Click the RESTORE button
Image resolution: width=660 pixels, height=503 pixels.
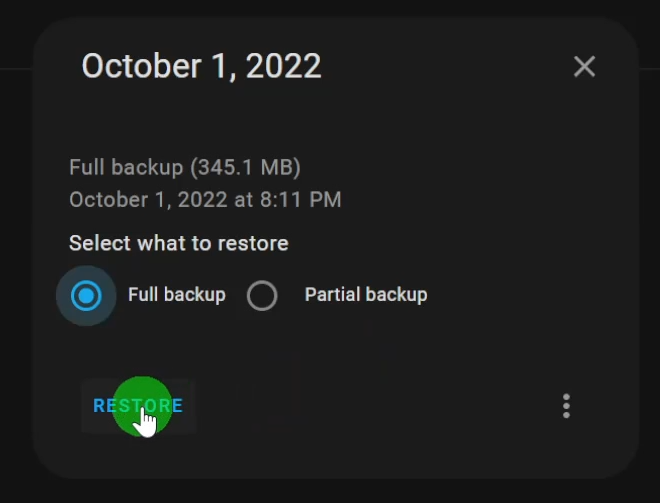click(x=138, y=406)
